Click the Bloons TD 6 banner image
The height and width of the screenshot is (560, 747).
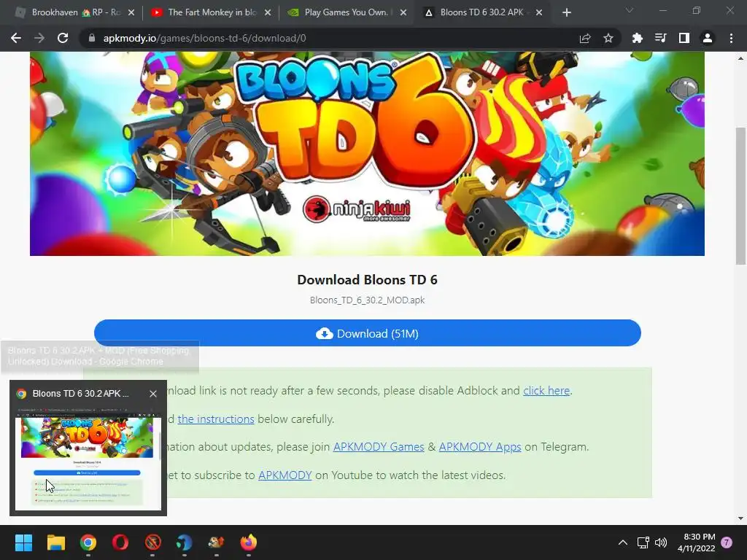pos(367,153)
